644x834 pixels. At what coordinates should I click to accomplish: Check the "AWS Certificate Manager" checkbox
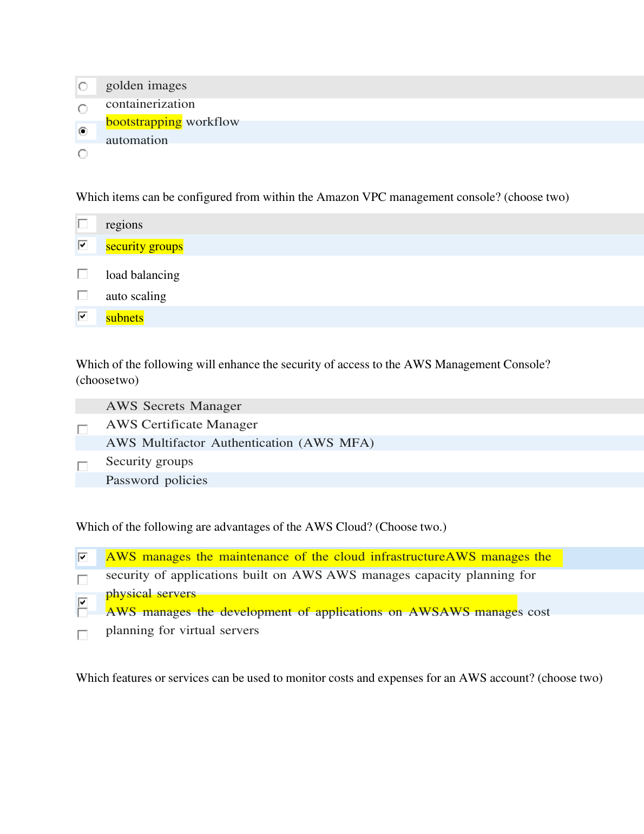83,429
